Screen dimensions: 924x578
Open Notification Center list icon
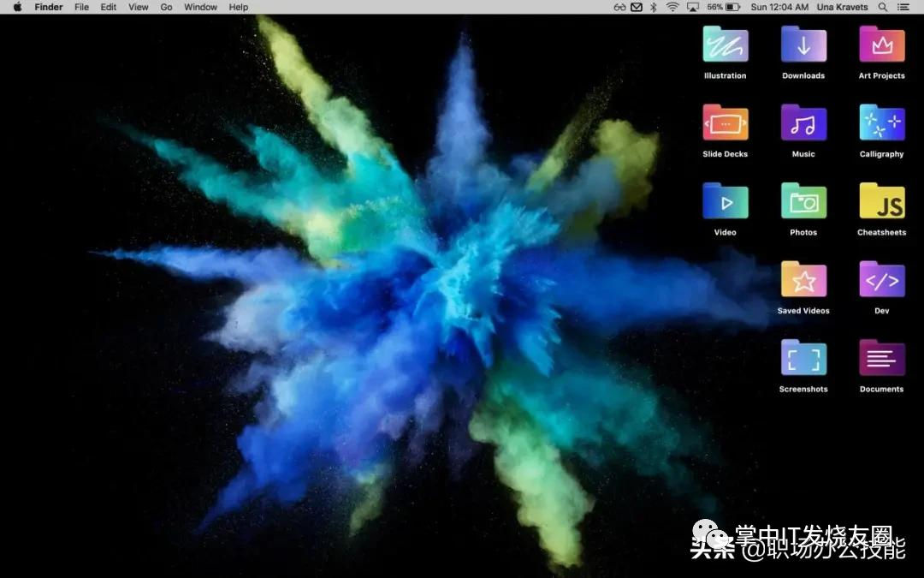pyautogui.click(x=903, y=7)
